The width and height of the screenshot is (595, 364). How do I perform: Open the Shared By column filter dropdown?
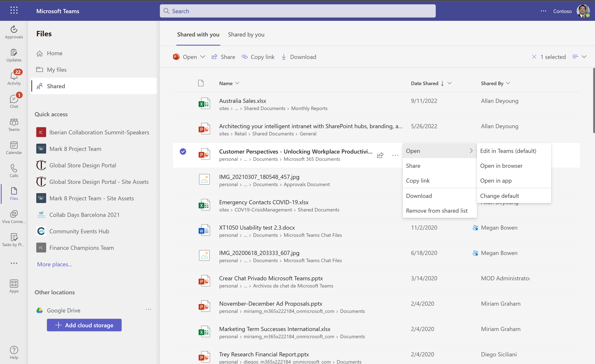[508, 83]
